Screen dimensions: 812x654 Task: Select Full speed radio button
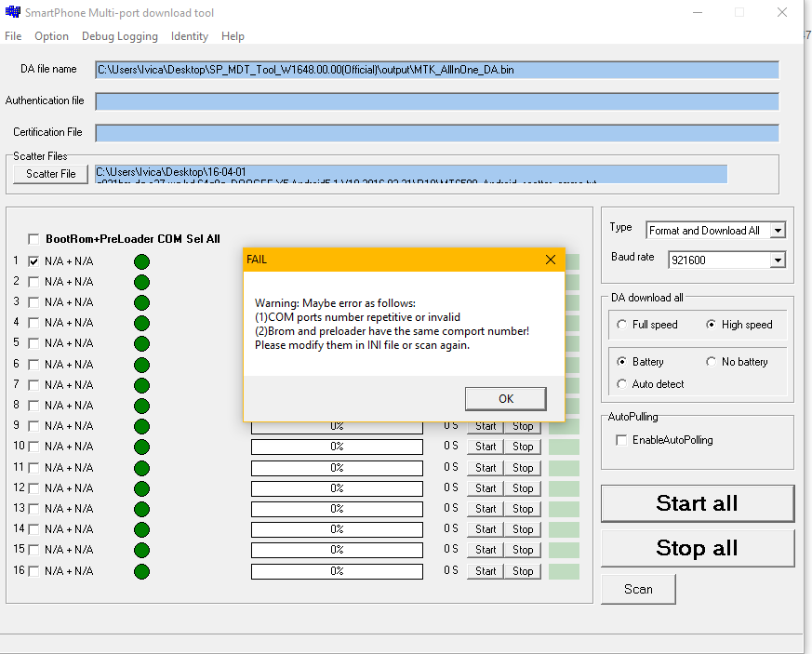pos(621,325)
